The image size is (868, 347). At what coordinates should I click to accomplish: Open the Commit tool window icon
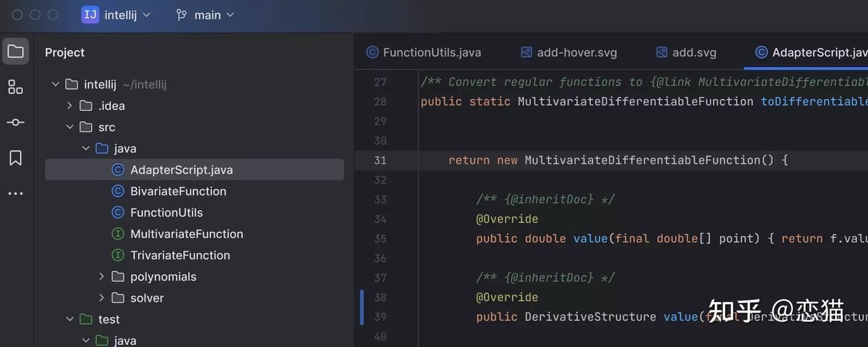15,122
